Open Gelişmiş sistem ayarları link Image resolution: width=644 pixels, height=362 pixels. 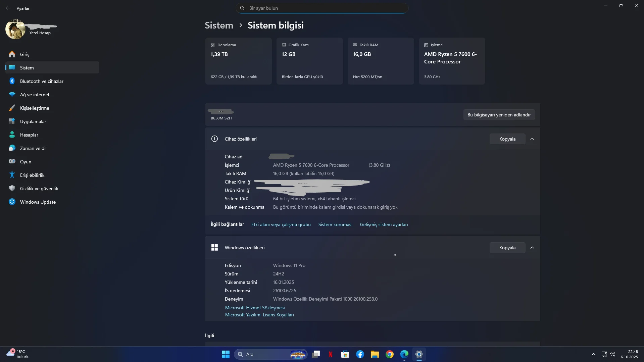point(384,224)
